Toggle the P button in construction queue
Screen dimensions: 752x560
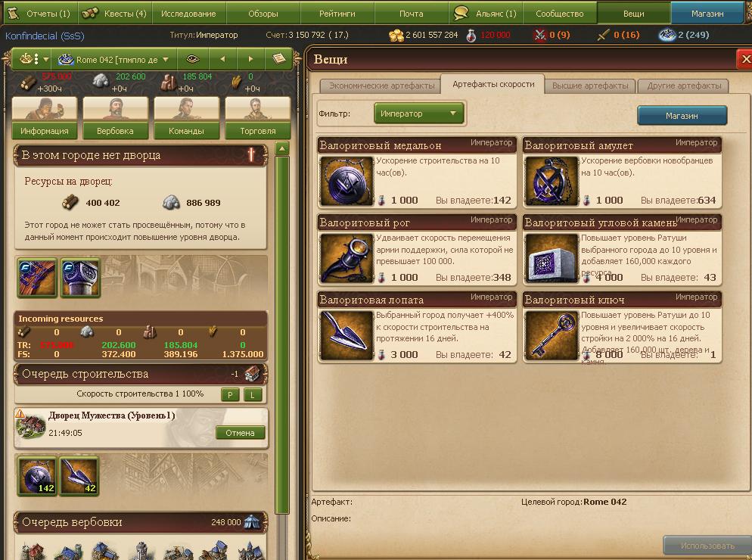pyautogui.click(x=230, y=395)
